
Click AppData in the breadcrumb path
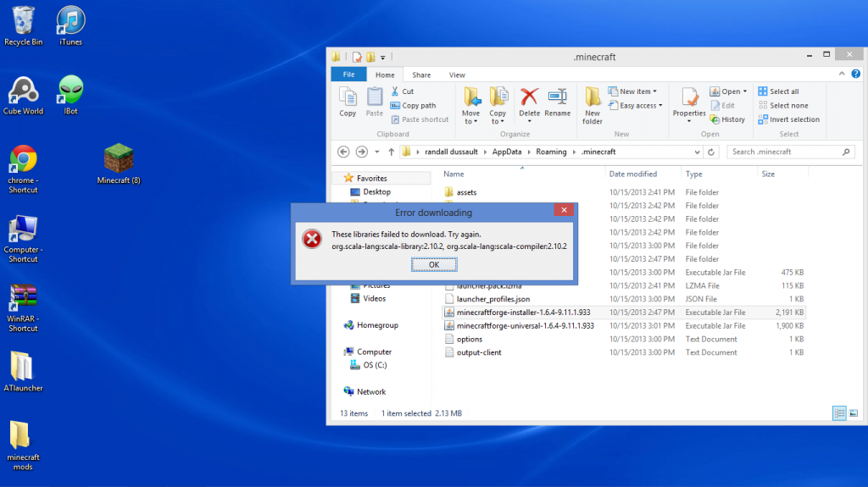click(x=507, y=152)
